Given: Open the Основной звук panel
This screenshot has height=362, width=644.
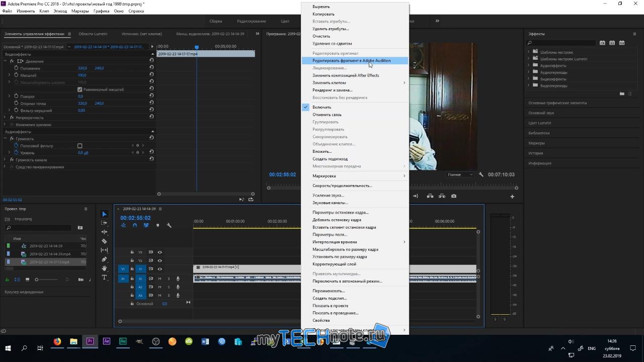Looking at the screenshot, I should pyautogui.click(x=541, y=113).
